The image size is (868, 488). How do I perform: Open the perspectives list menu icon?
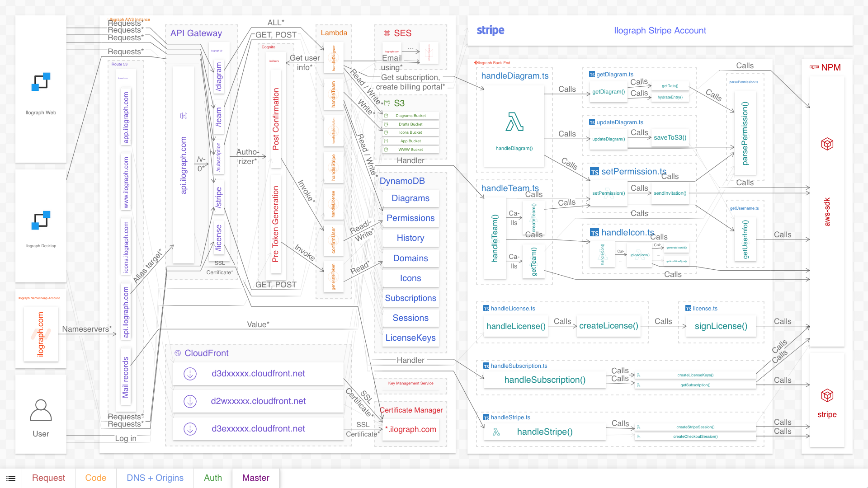pyautogui.click(x=11, y=478)
